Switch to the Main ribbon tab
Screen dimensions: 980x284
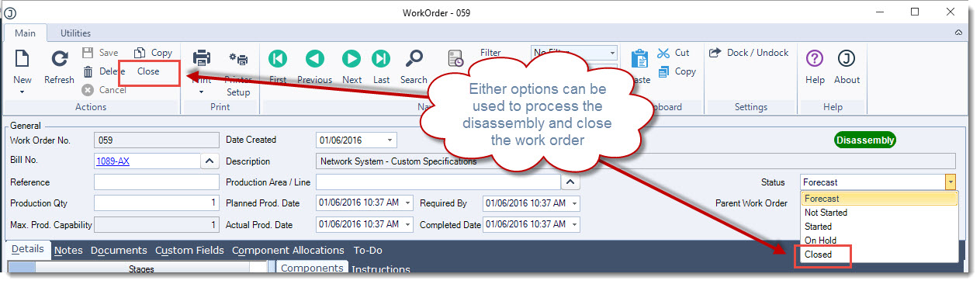(x=26, y=33)
